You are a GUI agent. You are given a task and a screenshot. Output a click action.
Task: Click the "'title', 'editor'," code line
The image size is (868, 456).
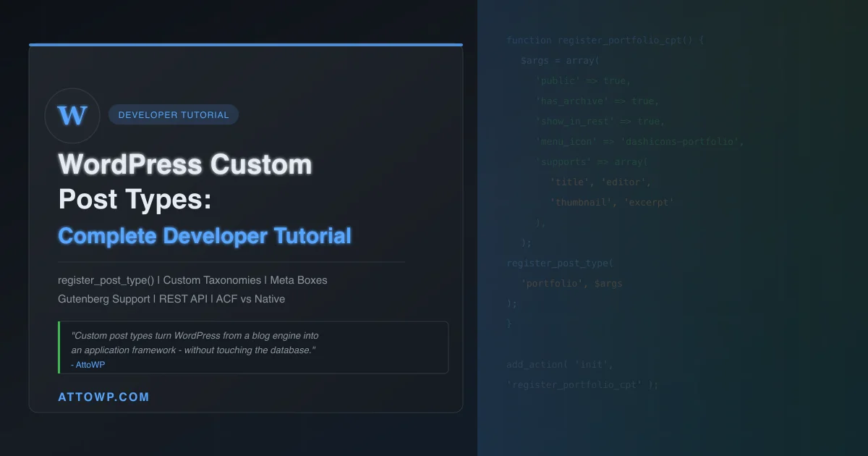pyautogui.click(x=601, y=182)
